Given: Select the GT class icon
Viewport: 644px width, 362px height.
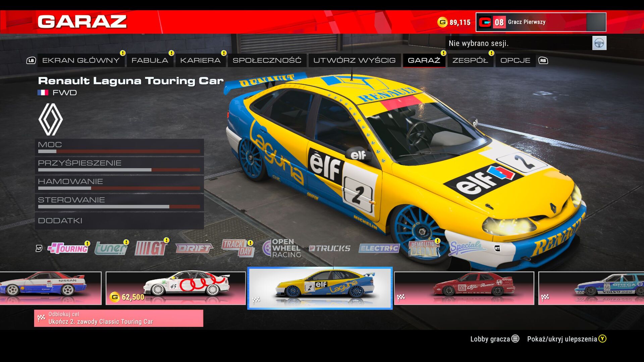Looking at the screenshot, I should tap(150, 248).
